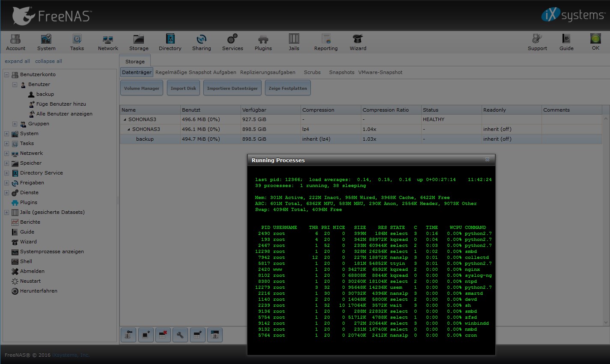The height and width of the screenshot is (364, 610).
Task: Open the Sharing toolbar icon
Action: coord(201,42)
